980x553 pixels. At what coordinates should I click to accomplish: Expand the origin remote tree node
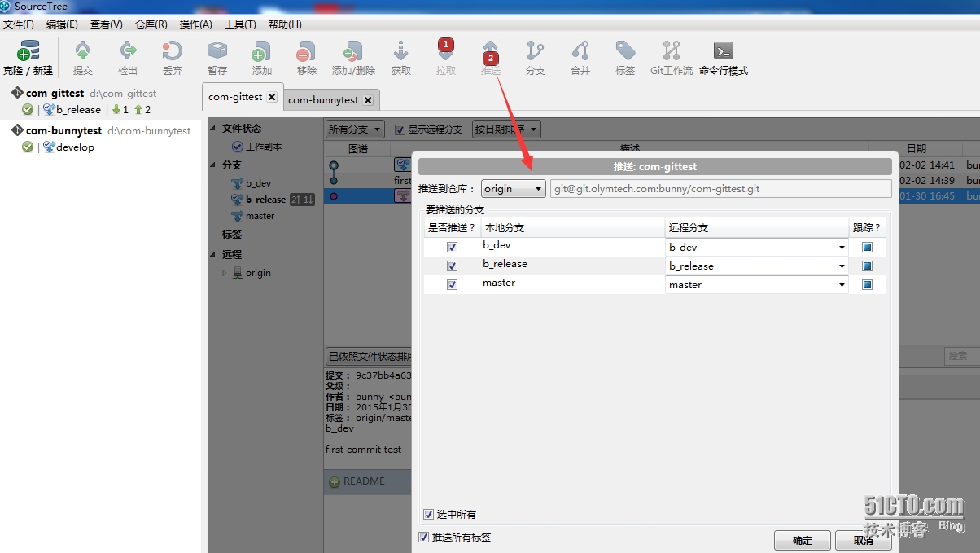pos(225,273)
